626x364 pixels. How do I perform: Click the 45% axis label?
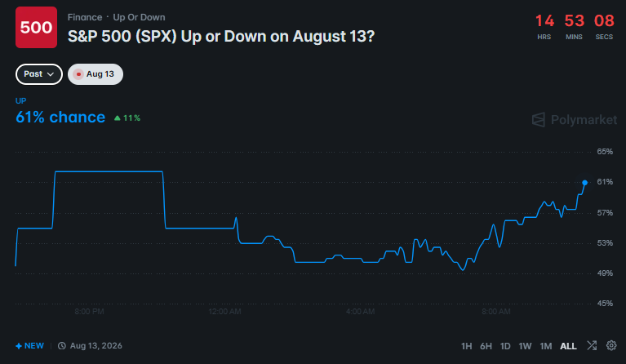(x=605, y=304)
